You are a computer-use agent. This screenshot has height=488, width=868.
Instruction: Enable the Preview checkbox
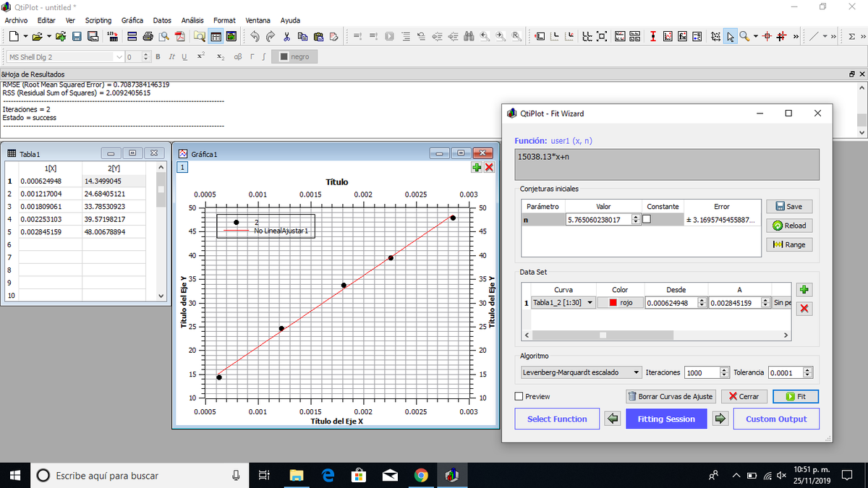(x=519, y=396)
